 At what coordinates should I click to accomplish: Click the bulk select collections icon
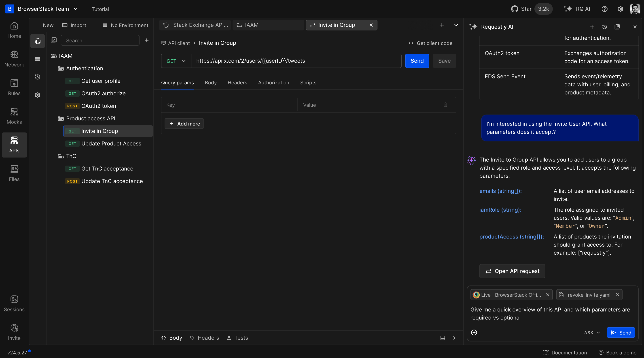click(x=54, y=40)
